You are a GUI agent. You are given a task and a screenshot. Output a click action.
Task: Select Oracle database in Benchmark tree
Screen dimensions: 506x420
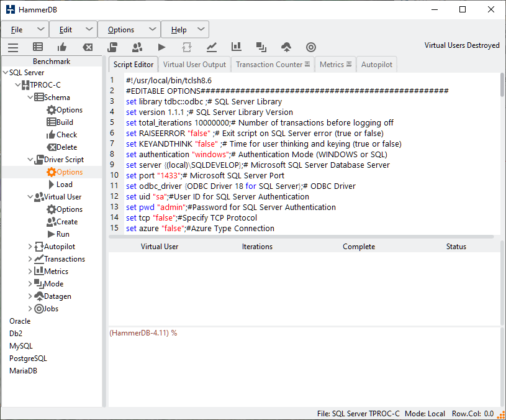pos(20,321)
